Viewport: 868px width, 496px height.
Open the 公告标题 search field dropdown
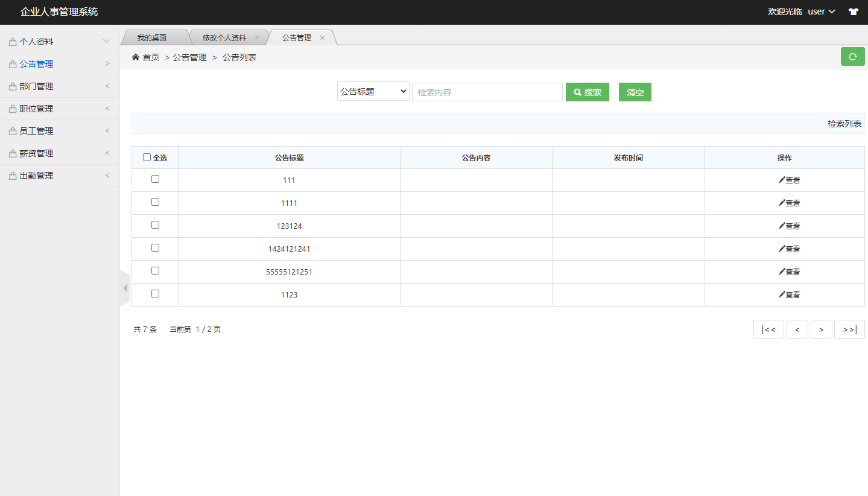point(373,92)
